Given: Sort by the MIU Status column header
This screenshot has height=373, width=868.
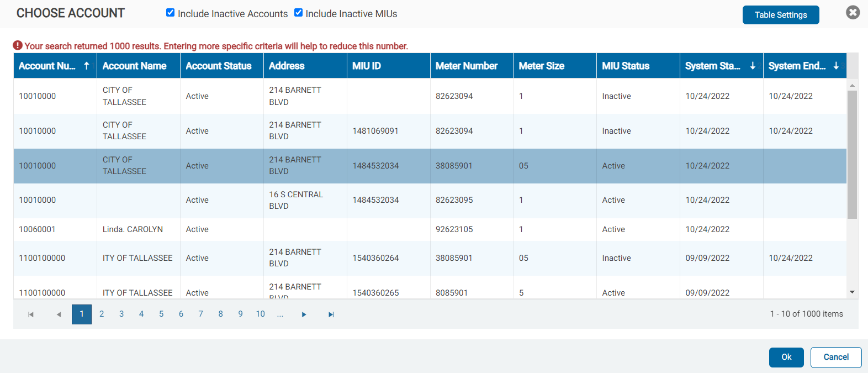Looking at the screenshot, I should click(626, 66).
